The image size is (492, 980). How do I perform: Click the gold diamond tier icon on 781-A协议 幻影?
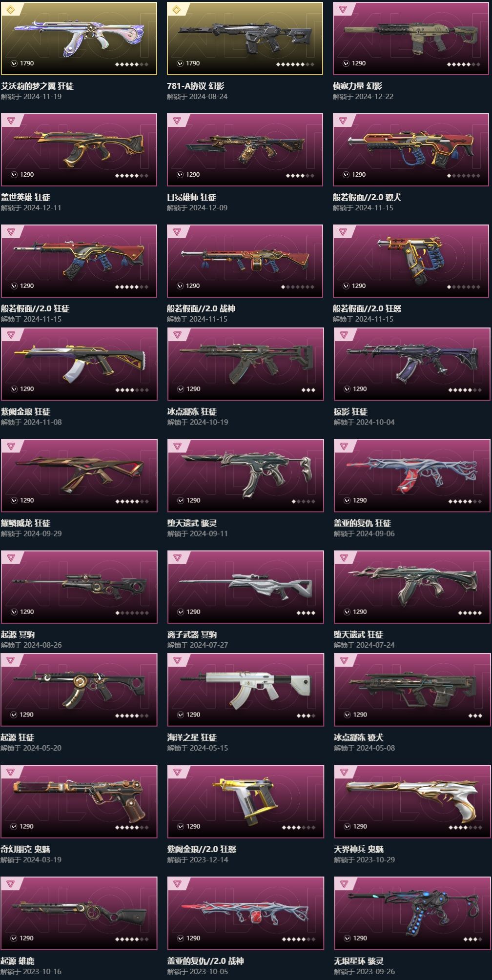pos(177,9)
